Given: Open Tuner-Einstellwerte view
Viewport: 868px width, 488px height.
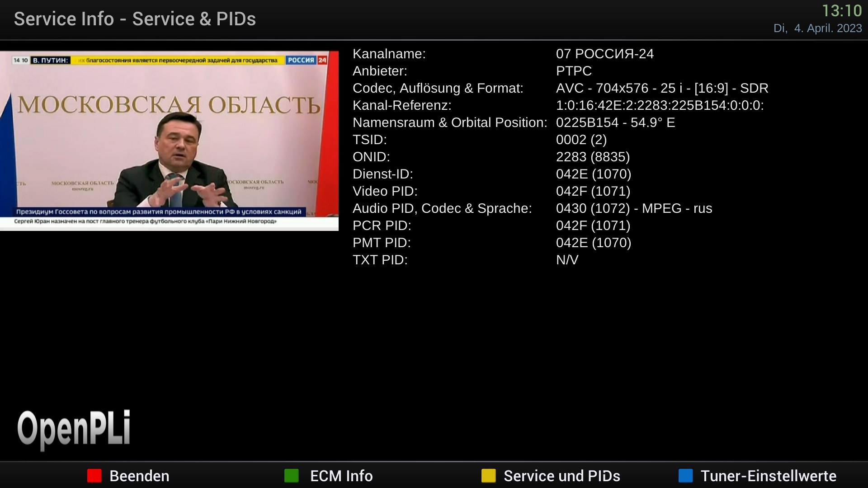Looking at the screenshot, I should click(768, 476).
